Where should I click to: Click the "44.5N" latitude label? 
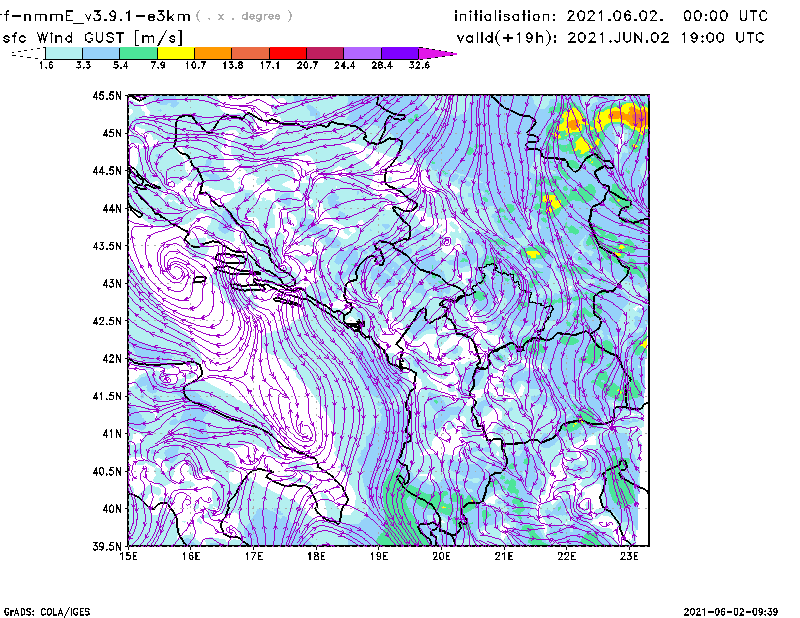coord(107,170)
